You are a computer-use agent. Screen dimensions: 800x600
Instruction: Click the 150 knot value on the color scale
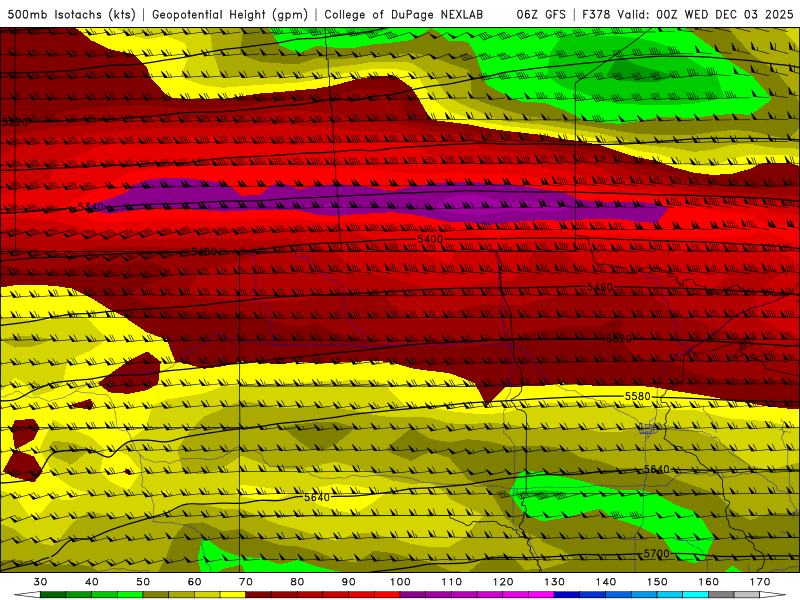pos(657,582)
